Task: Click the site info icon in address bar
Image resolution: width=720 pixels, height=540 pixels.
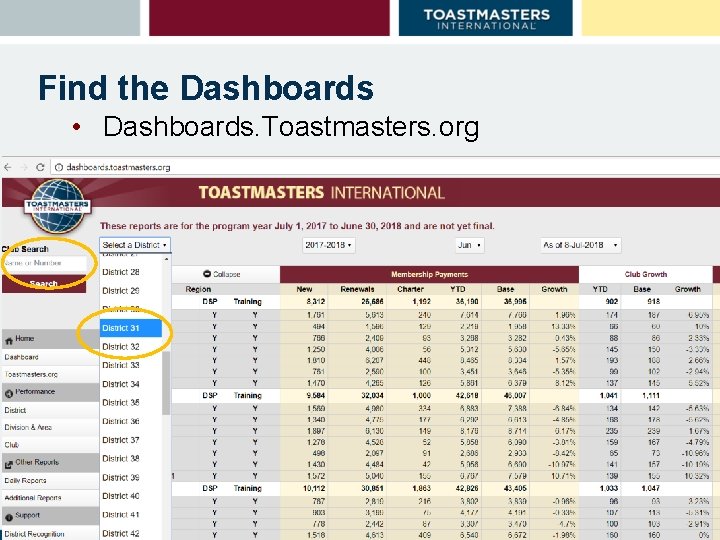Action: (59, 167)
